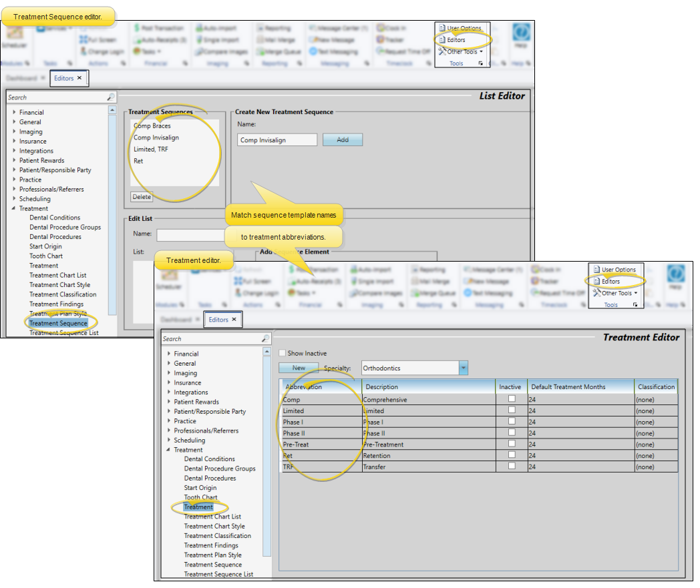700x588 pixels.
Task: Select Treatment Sequence in the List Editor tree
Action: click(58, 323)
